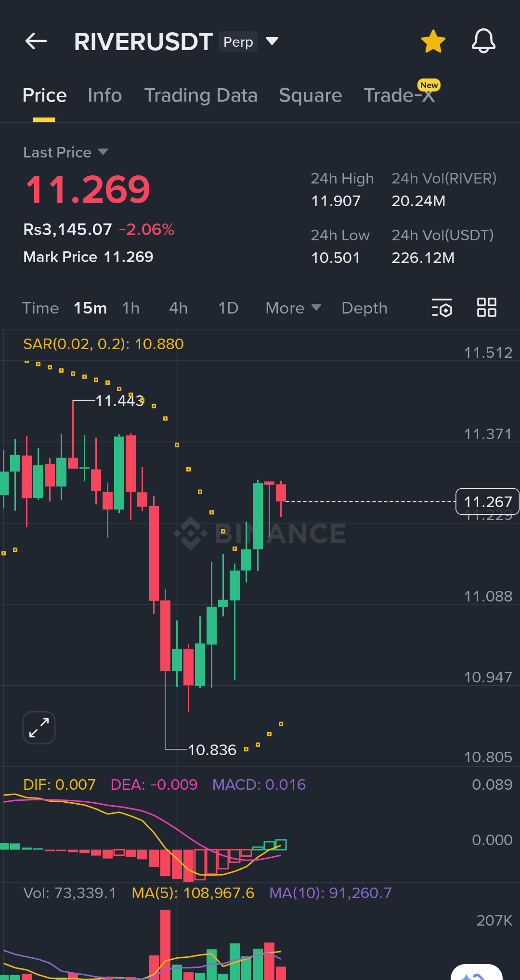The image size is (520, 980).
Task: Tap the MA(5): 108,967.6 label
Action: tap(193, 893)
